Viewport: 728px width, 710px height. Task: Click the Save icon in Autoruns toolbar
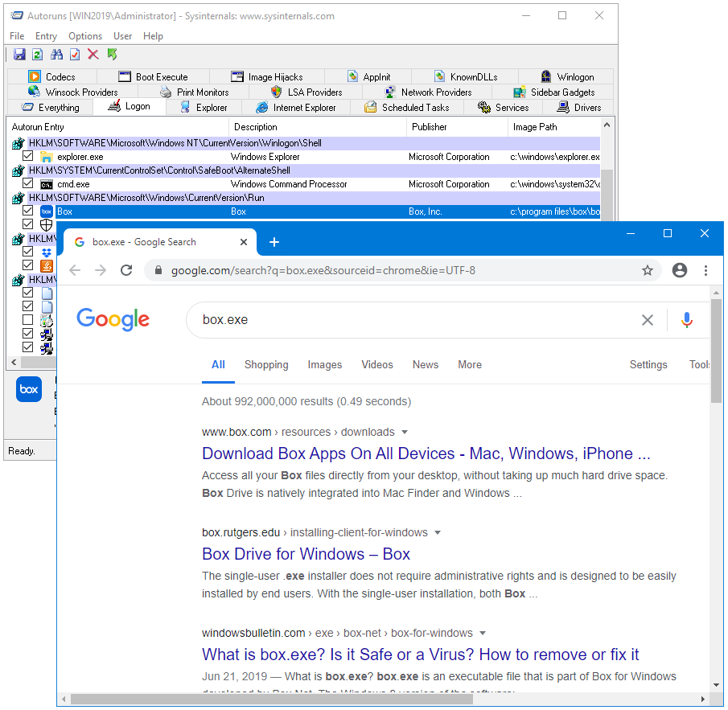tap(19, 55)
